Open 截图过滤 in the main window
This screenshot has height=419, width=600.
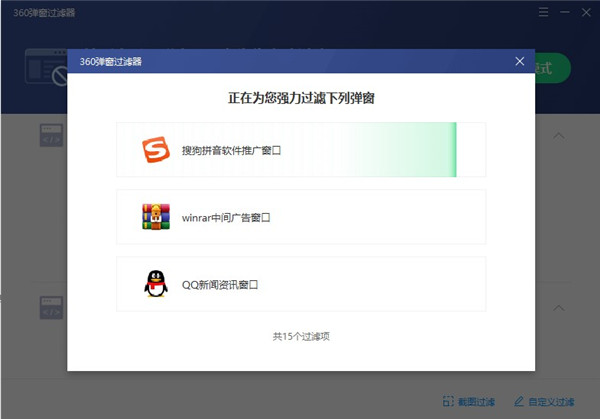(469, 401)
